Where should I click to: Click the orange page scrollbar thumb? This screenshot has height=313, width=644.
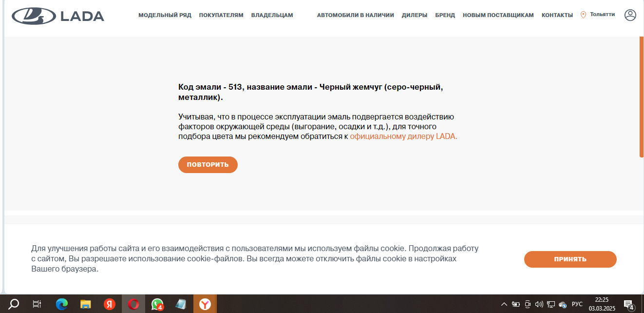[x=642, y=98]
